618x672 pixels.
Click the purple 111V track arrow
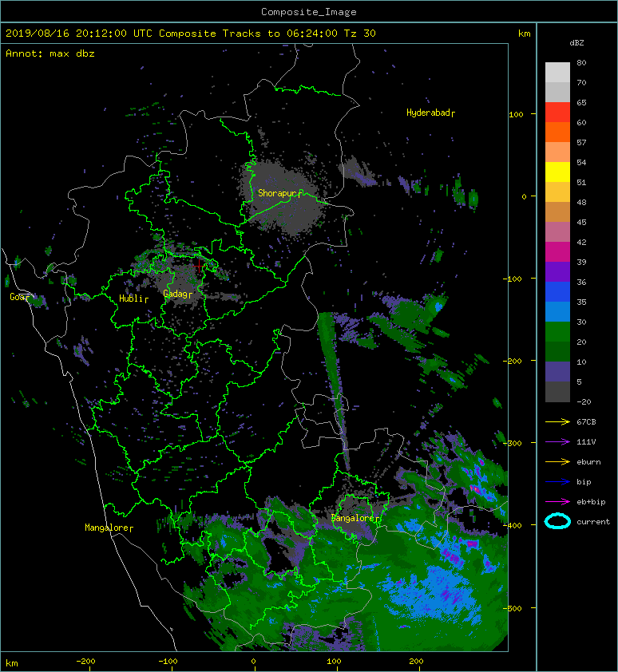(x=557, y=442)
